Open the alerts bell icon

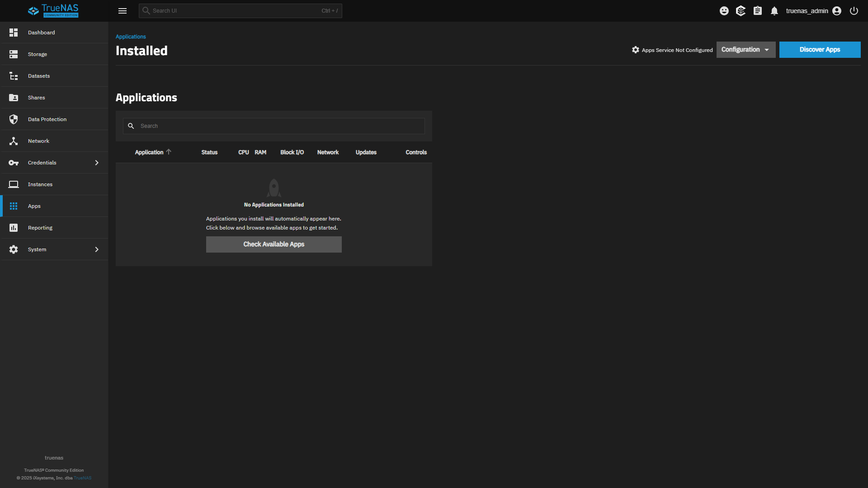coord(774,11)
